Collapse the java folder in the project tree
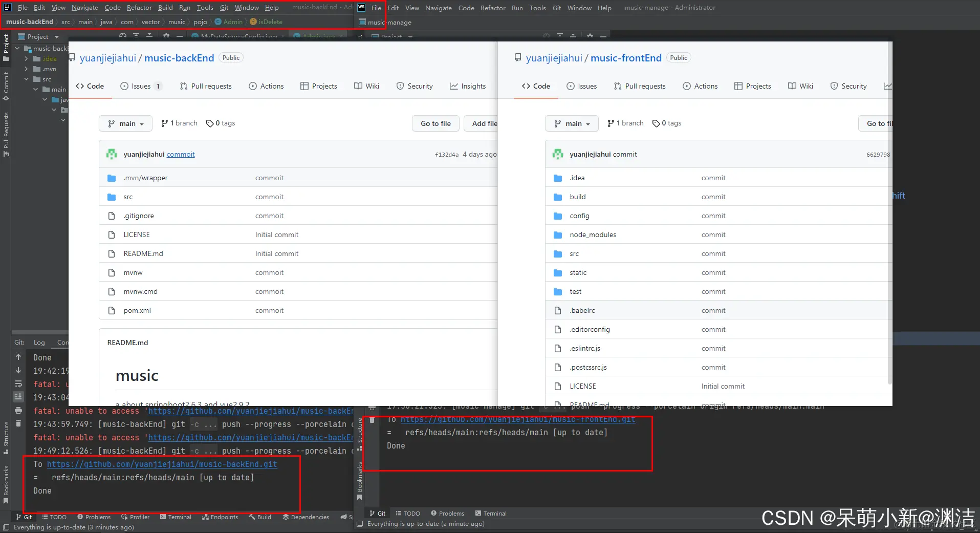 [x=45, y=100]
